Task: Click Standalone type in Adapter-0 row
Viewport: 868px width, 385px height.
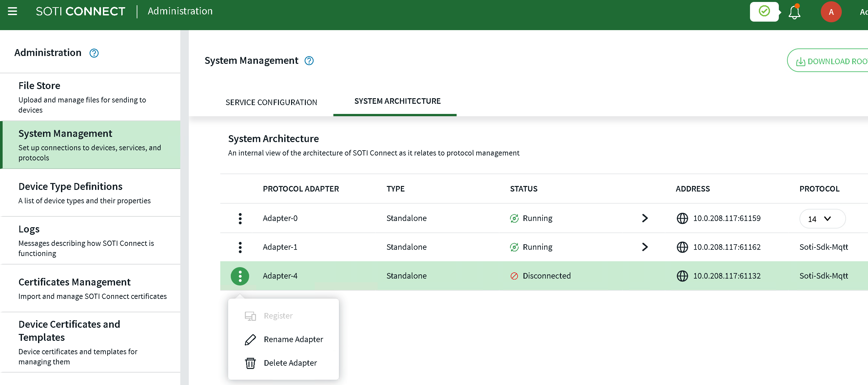Action: (x=406, y=218)
